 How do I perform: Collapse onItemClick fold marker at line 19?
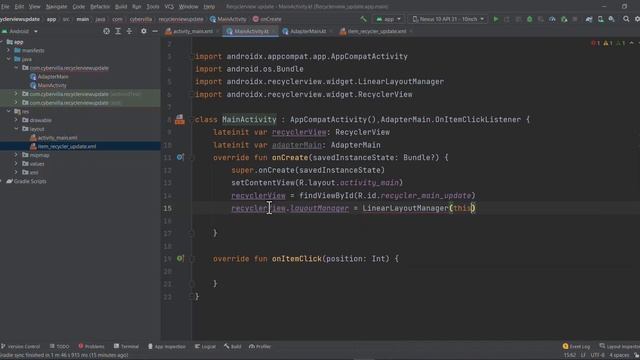pos(191,259)
